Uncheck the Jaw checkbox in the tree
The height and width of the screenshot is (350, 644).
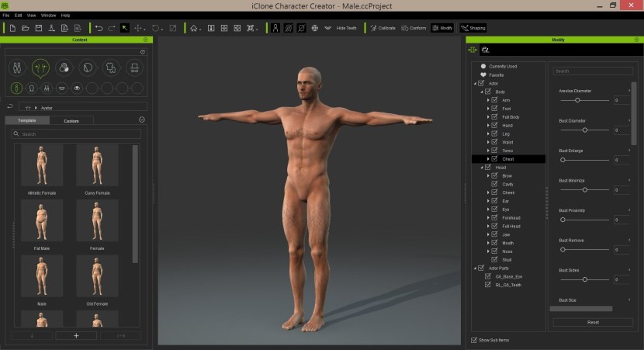494,234
